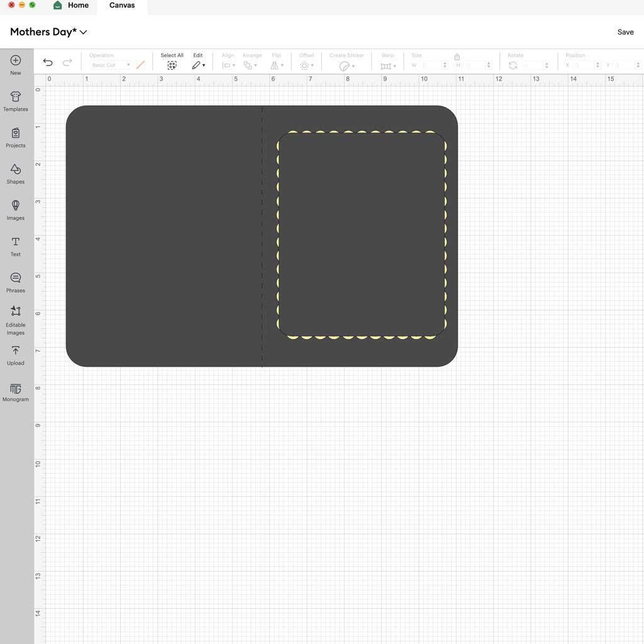Click the Position X input field
The image size is (644, 644).
[x=583, y=65]
